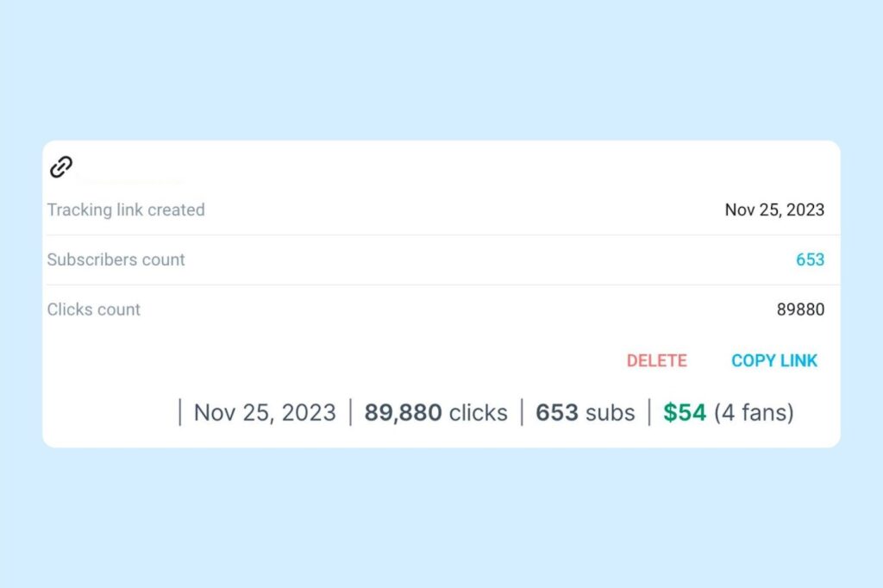Open the tracking link via the link icon
The height and width of the screenshot is (588, 883).
pyautogui.click(x=61, y=166)
